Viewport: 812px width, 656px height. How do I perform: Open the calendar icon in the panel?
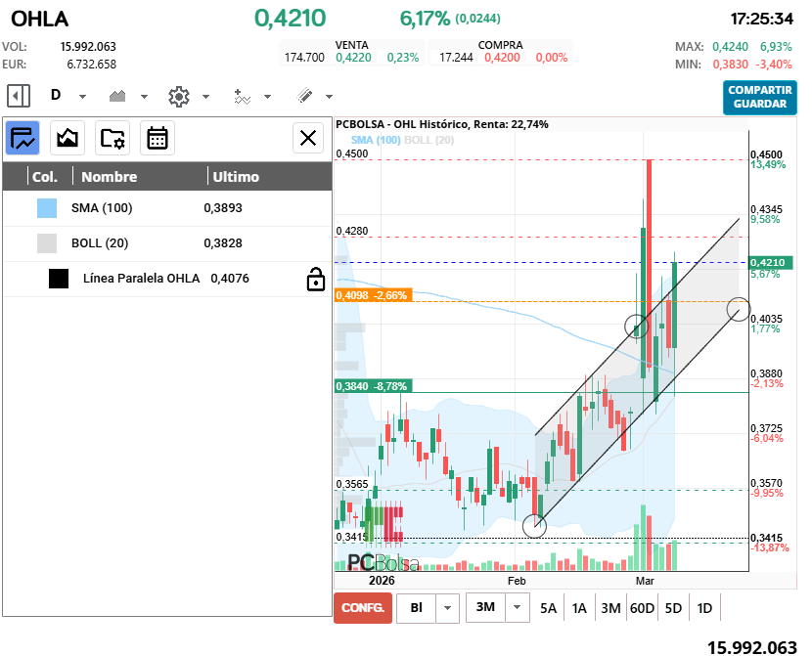click(158, 138)
